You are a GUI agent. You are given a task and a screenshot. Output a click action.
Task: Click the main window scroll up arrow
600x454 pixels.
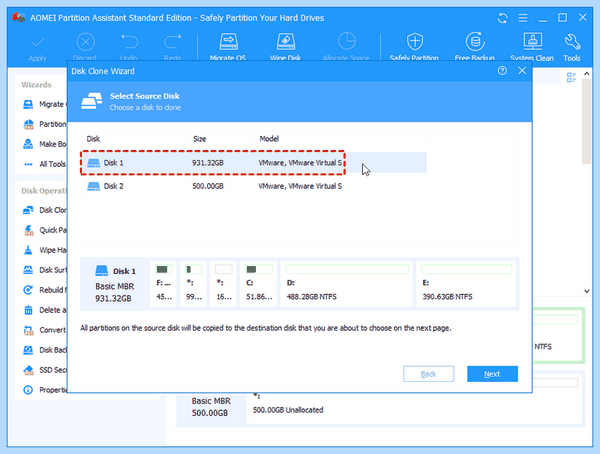click(x=587, y=73)
